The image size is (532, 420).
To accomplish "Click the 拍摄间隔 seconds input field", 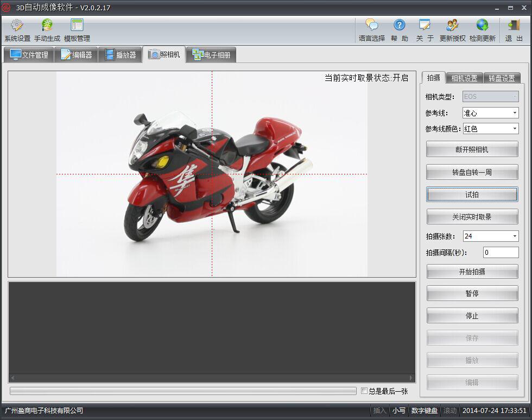I will point(501,252).
